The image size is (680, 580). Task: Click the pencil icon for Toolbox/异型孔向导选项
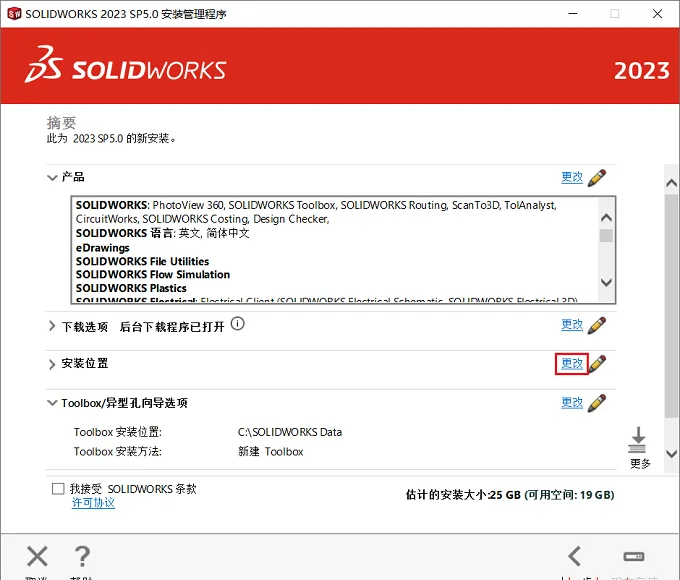(x=597, y=403)
